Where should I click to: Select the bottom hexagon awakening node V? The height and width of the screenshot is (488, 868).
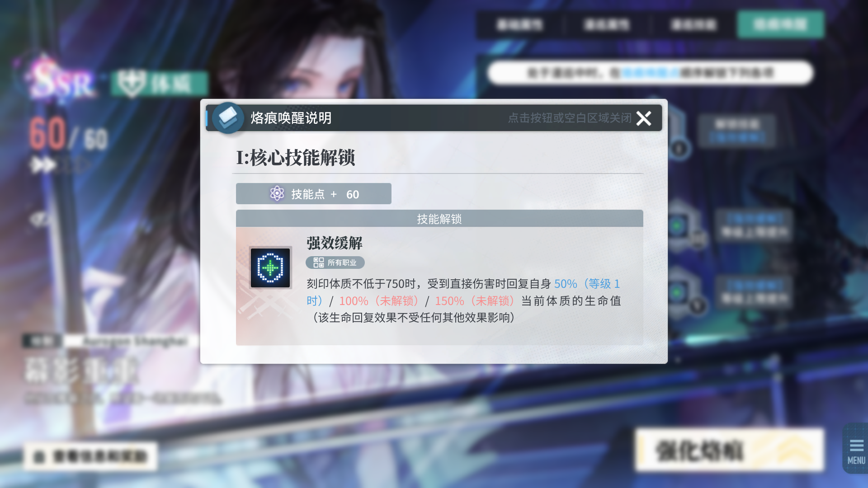coord(678,292)
